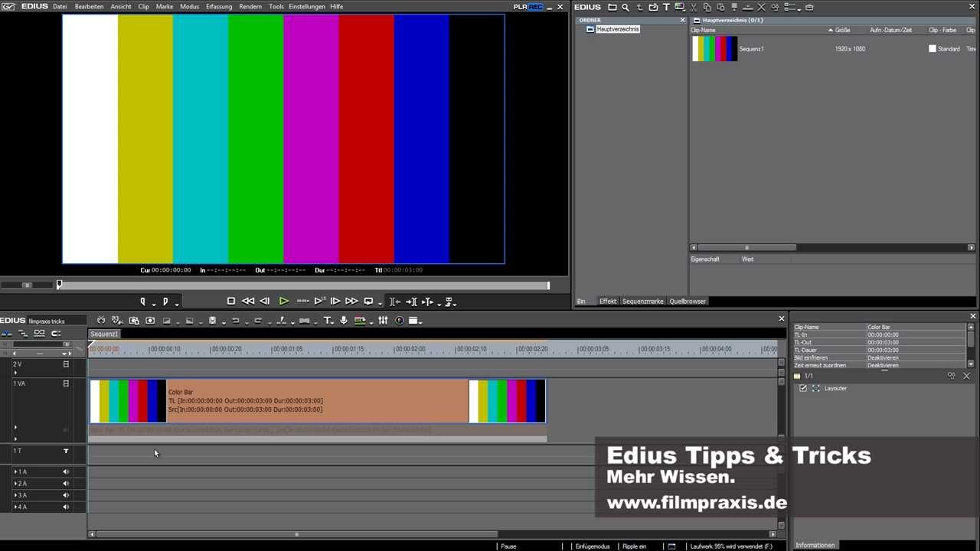Image resolution: width=980 pixels, height=551 pixels.
Task: Select the Sequenz1 timeline tab
Action: pyautogui.click(x=104, y=334)
